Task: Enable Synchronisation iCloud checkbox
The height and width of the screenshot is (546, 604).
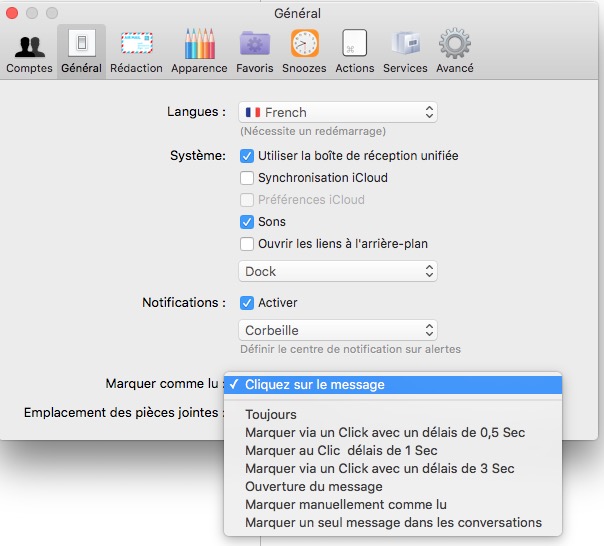Action: tap(247, 178)
